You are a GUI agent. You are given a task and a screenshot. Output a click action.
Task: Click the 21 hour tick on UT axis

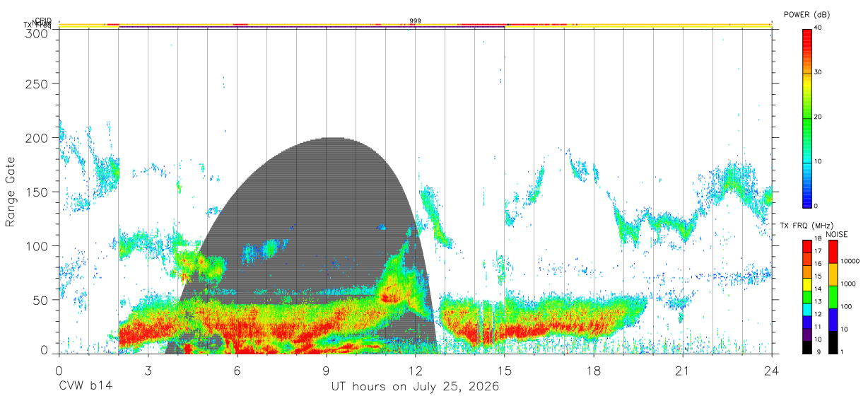click(x=683, y=371)
